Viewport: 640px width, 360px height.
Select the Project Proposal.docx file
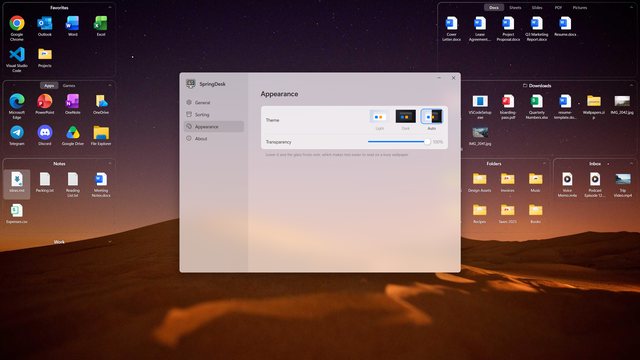[508, 28]
